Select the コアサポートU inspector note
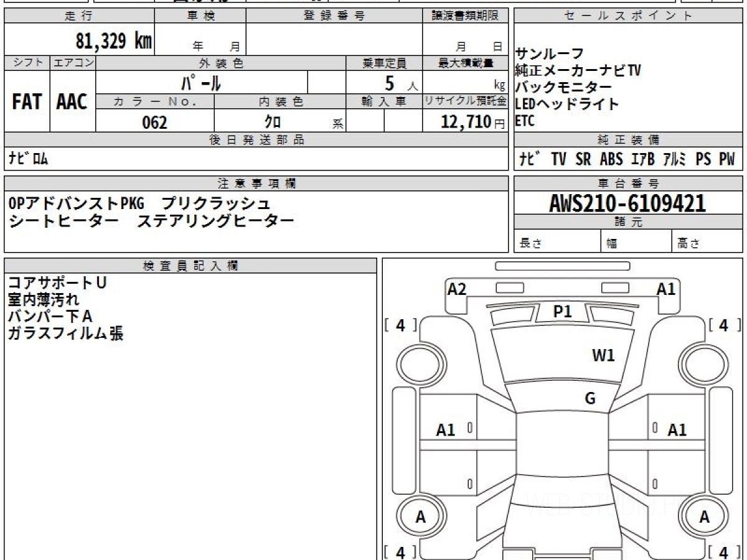This screenshot has width=747, height=560. 58,282
